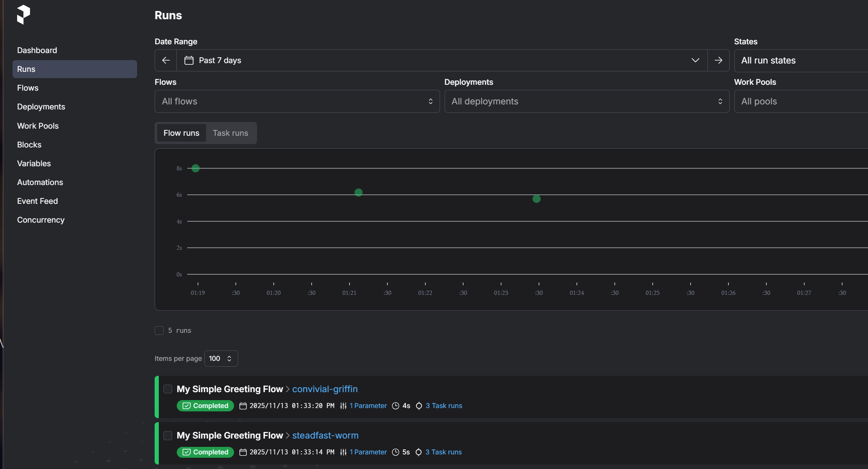Click the Prefect logo icon

(x=23, y=15)
